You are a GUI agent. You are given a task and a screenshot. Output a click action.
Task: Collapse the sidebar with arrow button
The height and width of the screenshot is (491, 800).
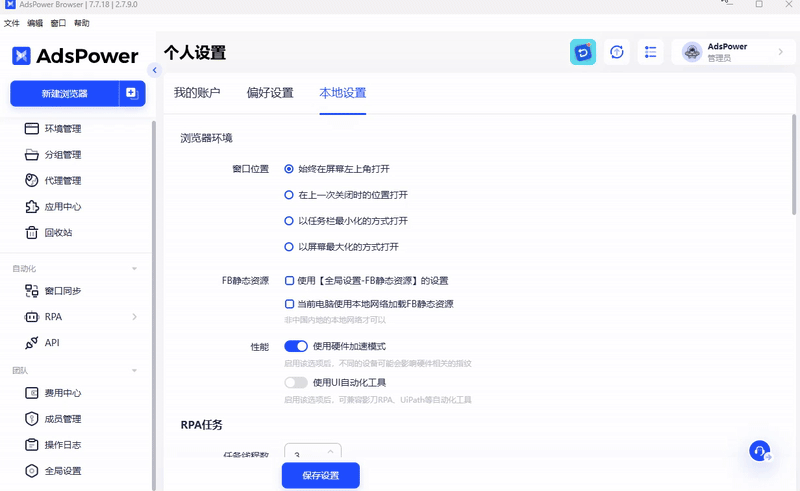[155, 70]
